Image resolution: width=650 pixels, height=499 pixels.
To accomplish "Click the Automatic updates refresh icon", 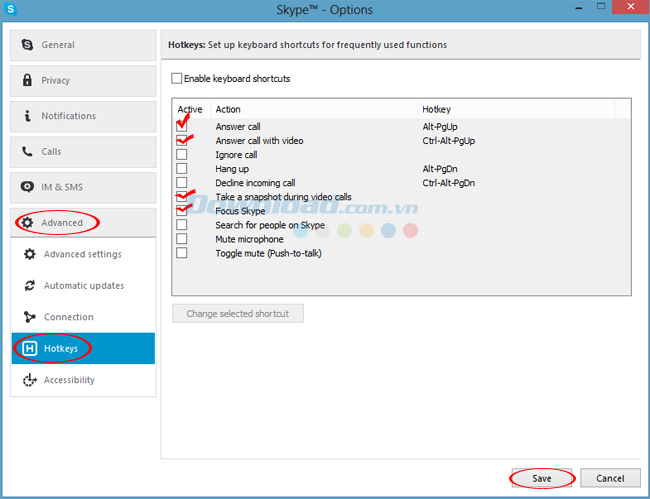I will coord(29,286).
